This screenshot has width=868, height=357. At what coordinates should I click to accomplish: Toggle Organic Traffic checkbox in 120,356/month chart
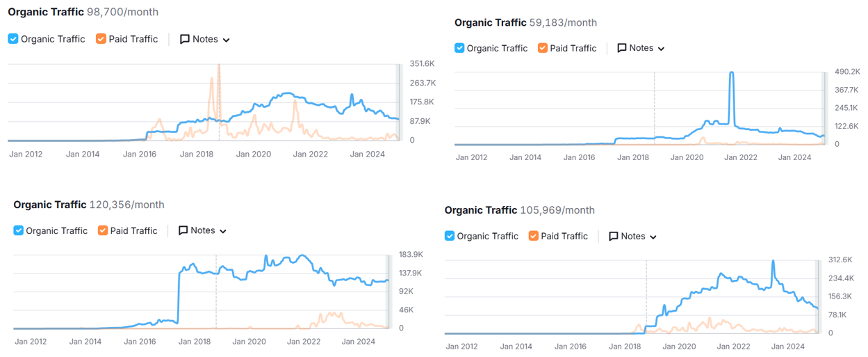(x=19, y=230)
